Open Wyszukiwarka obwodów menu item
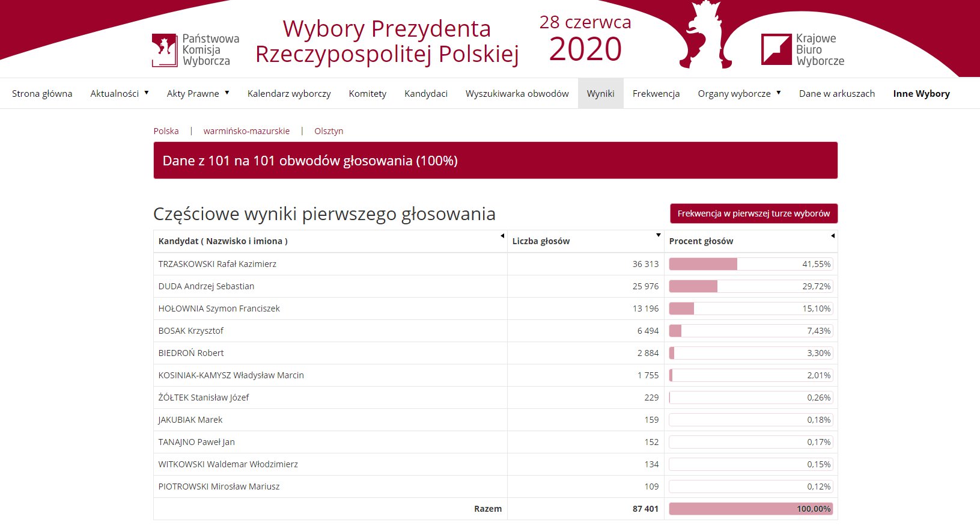This screenshot has height=528, width=980. click(517, 93)
